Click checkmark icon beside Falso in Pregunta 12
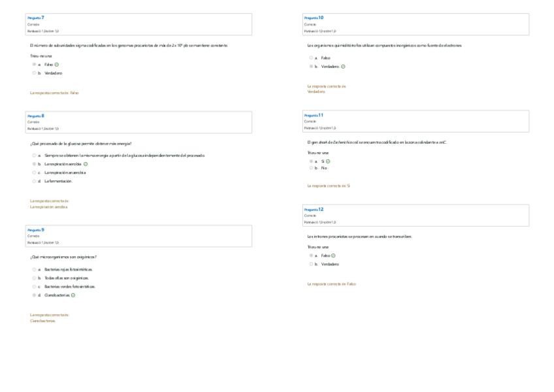This screenshot has width=554, height=392. click(333, 255)
